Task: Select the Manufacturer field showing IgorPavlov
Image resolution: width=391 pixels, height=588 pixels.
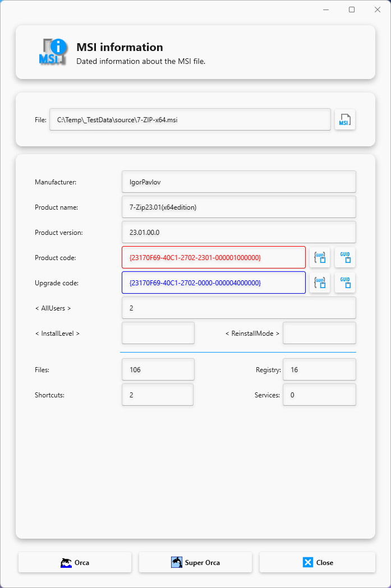Action: [238, 182]
